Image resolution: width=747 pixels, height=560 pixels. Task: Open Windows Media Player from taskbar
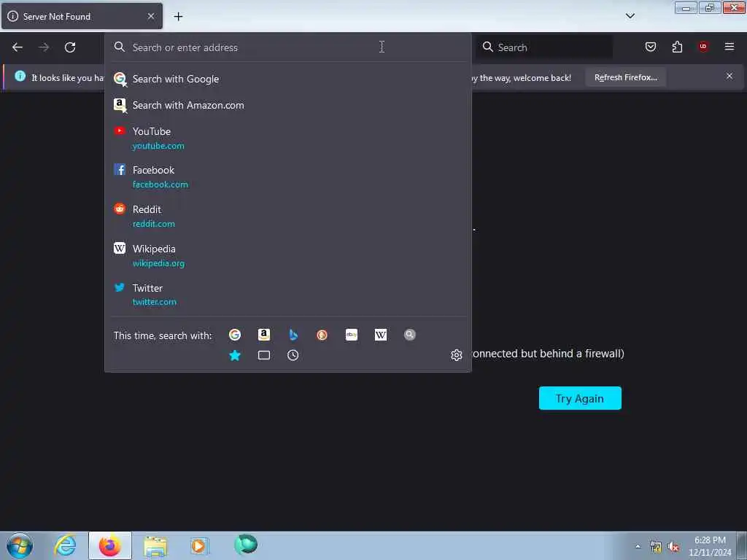[199, 545]
